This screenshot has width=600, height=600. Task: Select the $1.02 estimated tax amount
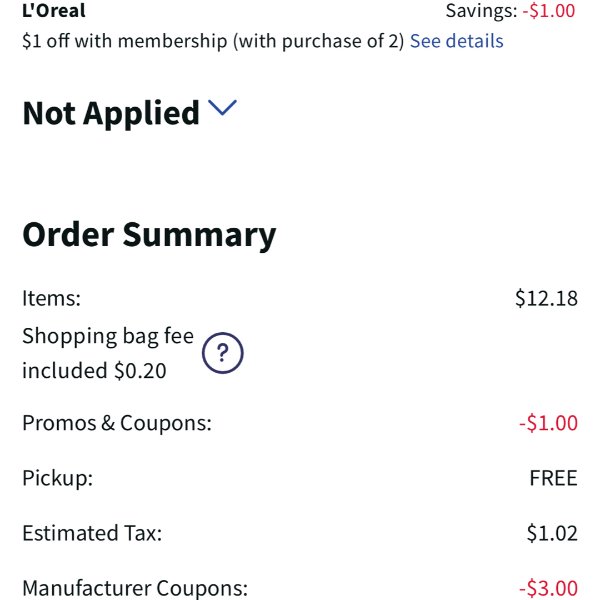(552, 533)
